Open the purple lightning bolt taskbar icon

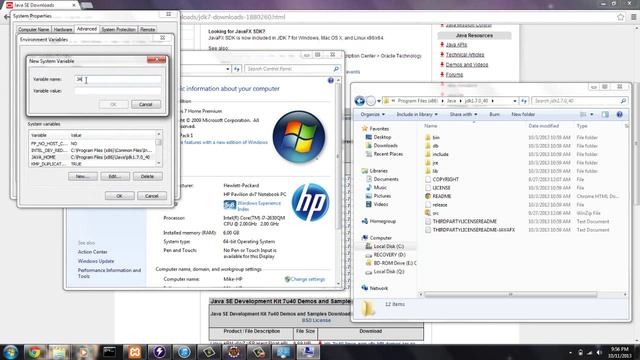(159, 352)
